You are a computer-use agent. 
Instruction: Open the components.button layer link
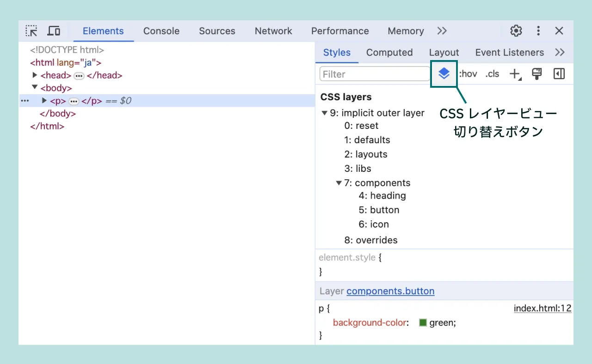[390, 291]
